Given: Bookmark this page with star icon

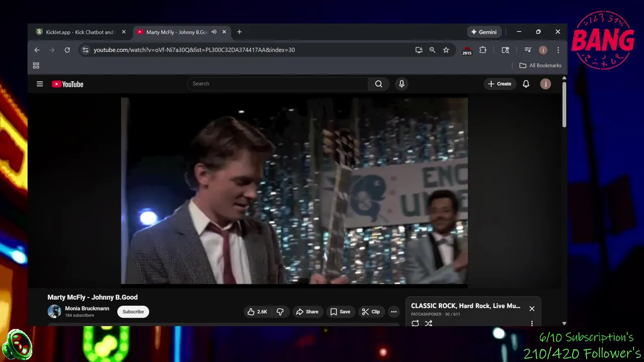Looking at the screenshot, I should [446, 50].
